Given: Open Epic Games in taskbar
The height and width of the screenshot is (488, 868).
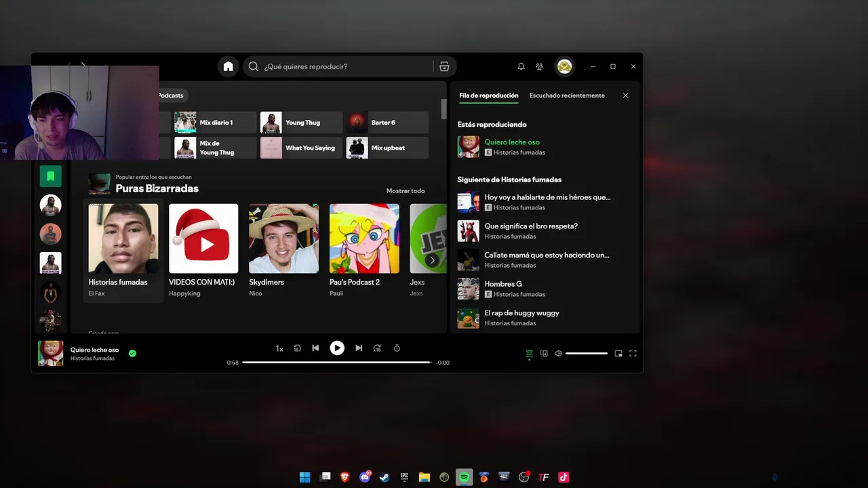Looking at the screenshot, I should [405, 477].
